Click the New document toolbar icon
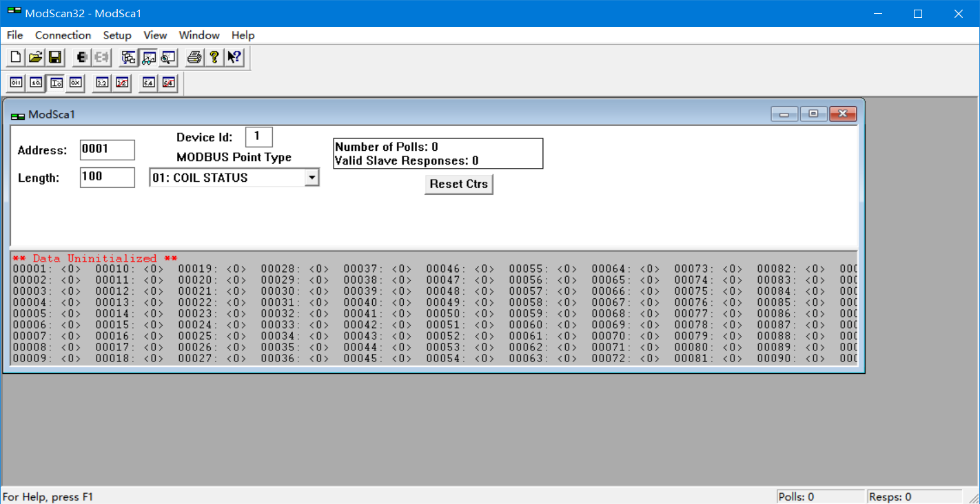The width and height of the screenshot is (980, 504). click(x=16, y=58)
